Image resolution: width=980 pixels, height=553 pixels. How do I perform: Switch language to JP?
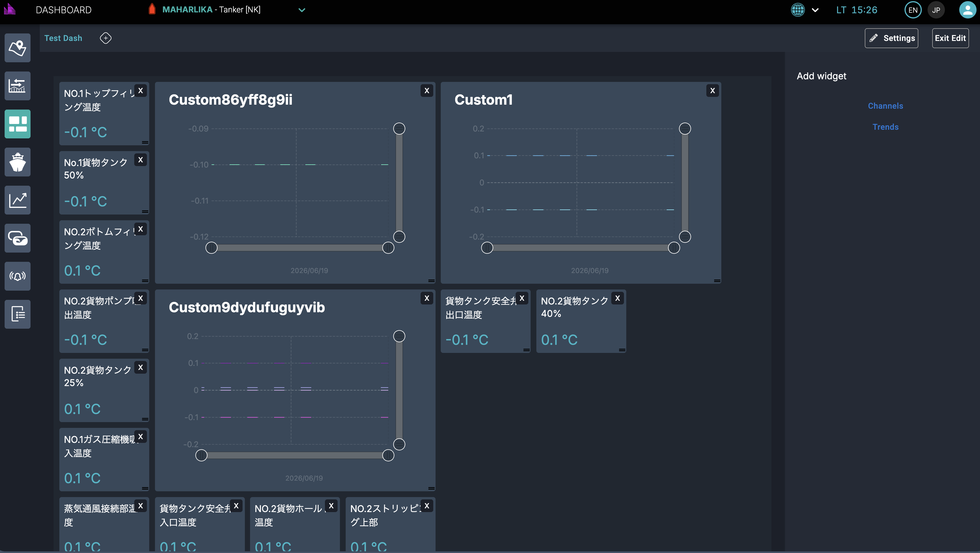coord(936,10)
